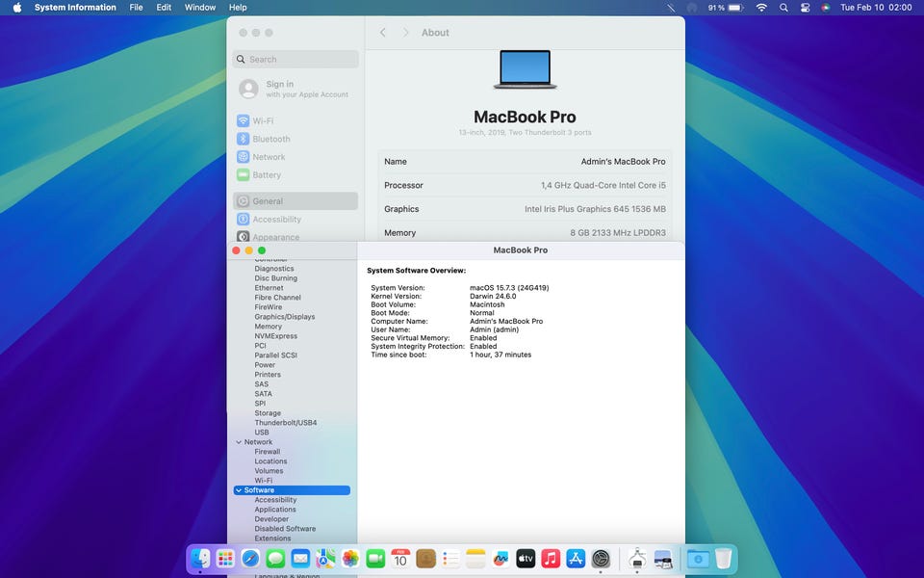Open Spotlight search in menu bar
This screenshot has height=578, width=924.
pyautogui.click(x=783, y=8)
